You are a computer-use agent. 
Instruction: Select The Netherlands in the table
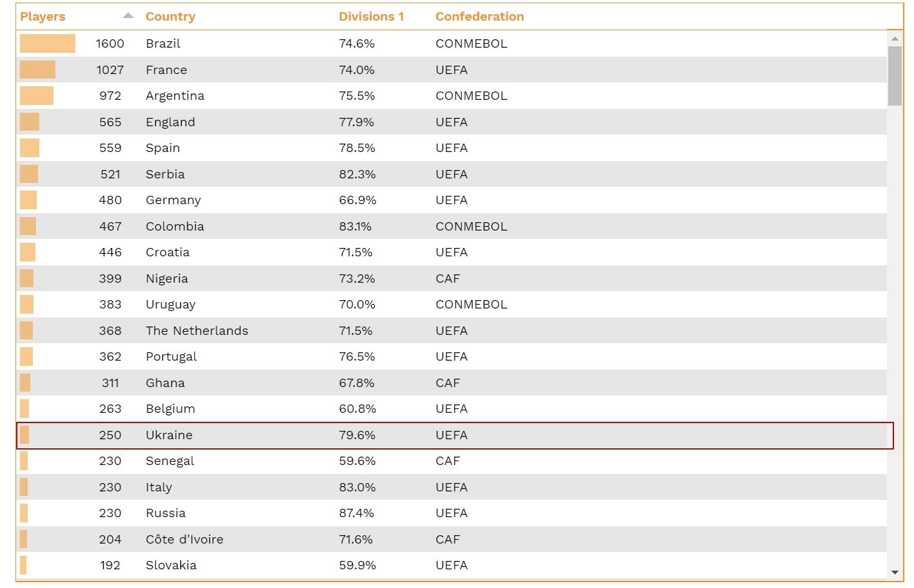(x=196, y=331)
